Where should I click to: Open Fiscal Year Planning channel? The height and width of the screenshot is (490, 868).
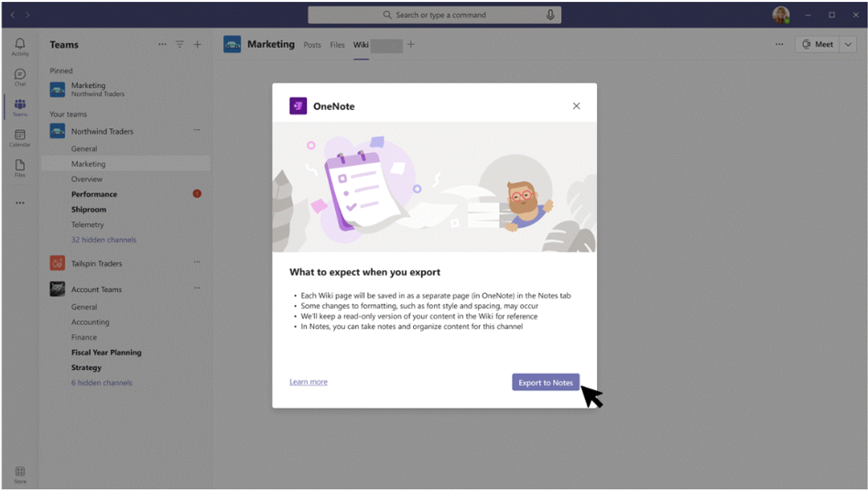coord(106,352)
